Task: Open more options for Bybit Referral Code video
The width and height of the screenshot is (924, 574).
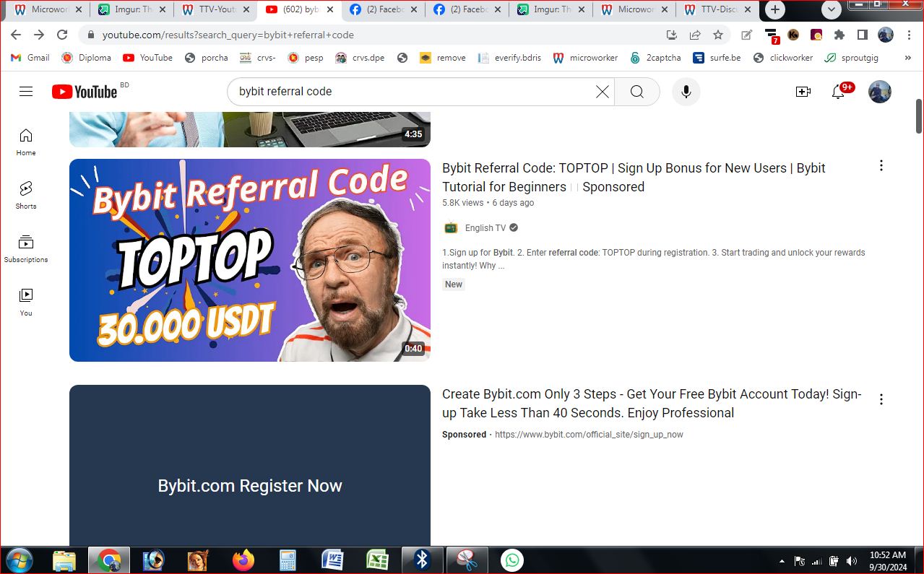Action: (881, 165)
